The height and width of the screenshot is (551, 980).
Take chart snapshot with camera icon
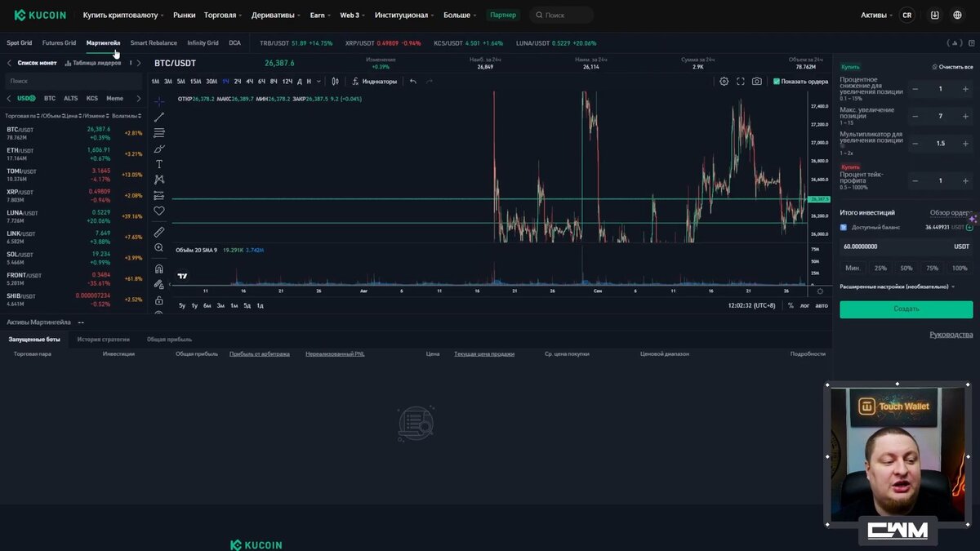tap(757, 81)
